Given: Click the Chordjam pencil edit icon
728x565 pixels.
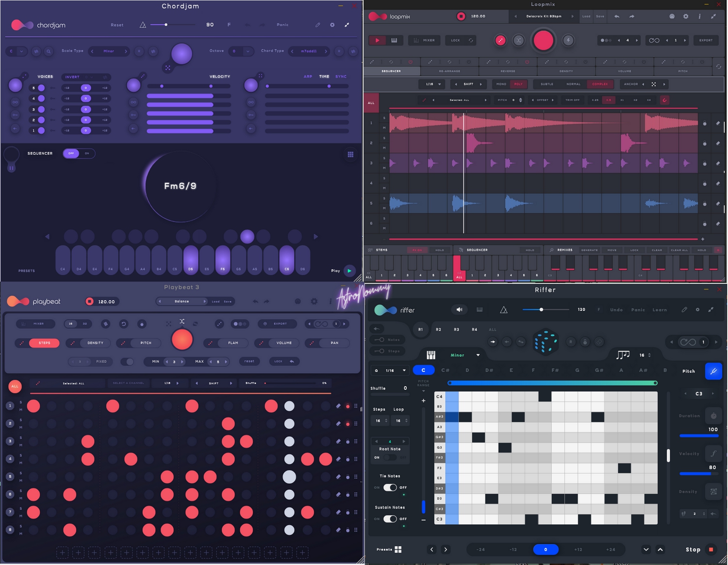Looking at the screenshot, I should pyautogui.click(x=318, y=25).
